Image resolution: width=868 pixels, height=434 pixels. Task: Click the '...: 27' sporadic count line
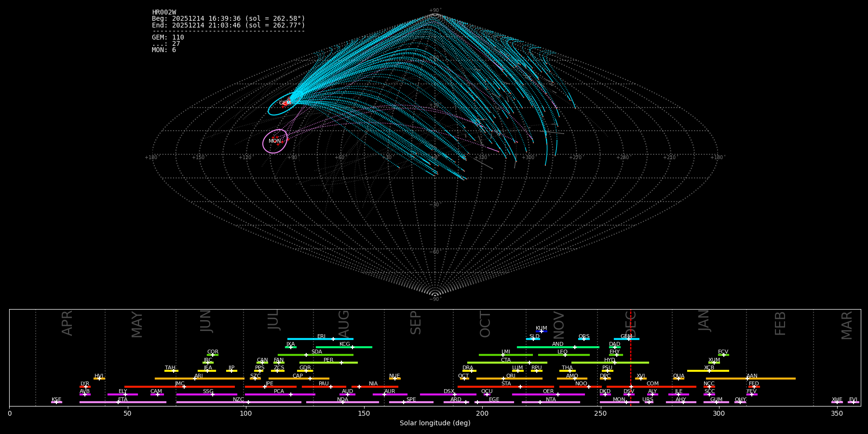tap(166, 44)
